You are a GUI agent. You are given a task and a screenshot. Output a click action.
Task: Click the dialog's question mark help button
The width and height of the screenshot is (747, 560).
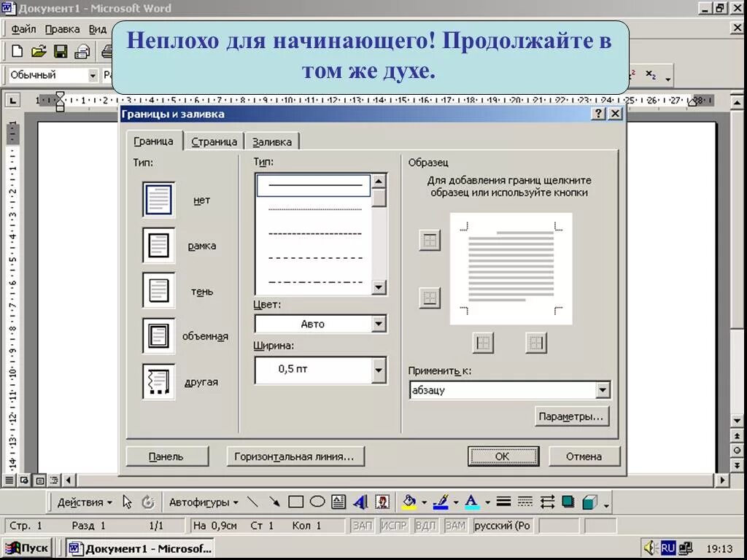[x=599, y=113]
